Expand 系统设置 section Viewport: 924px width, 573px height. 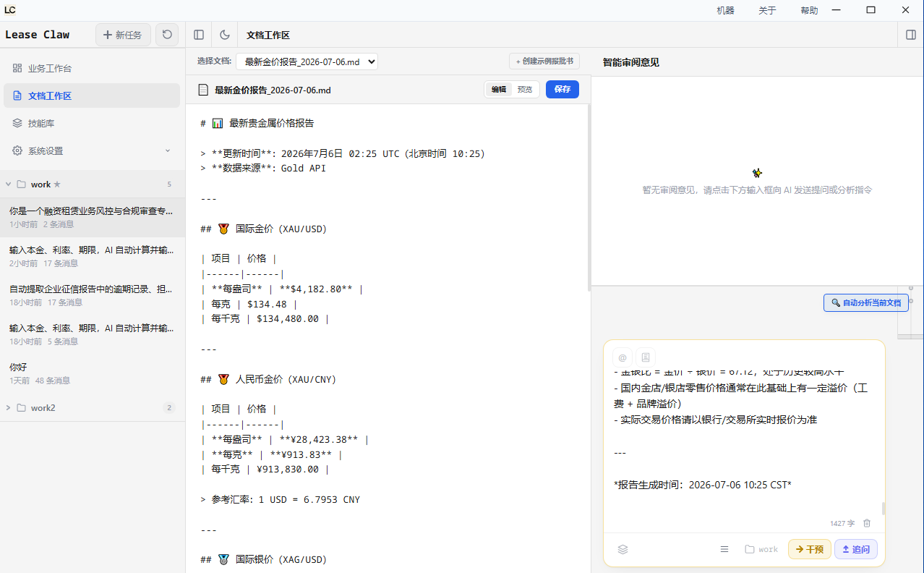click(x=92, y=150)
